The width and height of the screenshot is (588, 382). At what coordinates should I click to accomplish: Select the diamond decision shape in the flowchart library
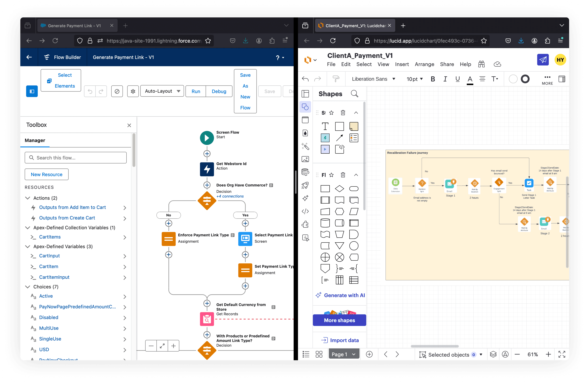click(339, 189)
